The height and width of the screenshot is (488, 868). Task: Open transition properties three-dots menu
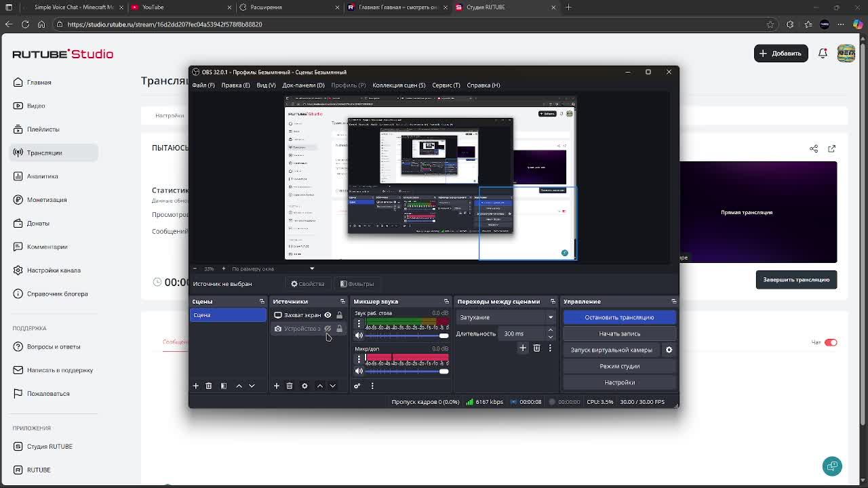550,348
